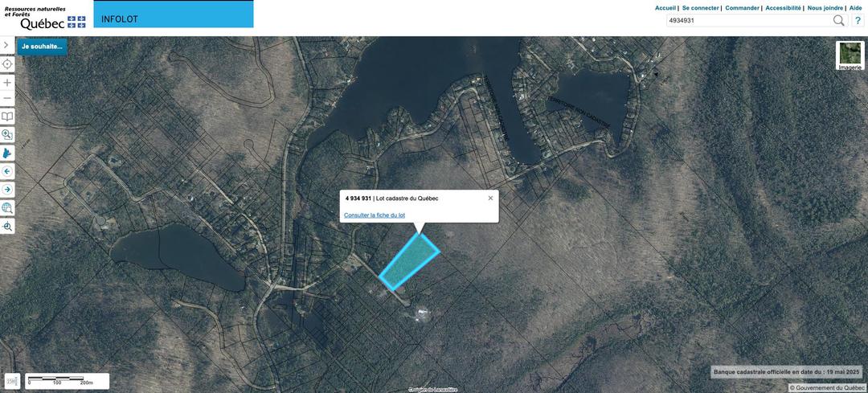Viewport: 868px width, 393px height.
Task: Go to previous map view arrow
Action: 7,171
